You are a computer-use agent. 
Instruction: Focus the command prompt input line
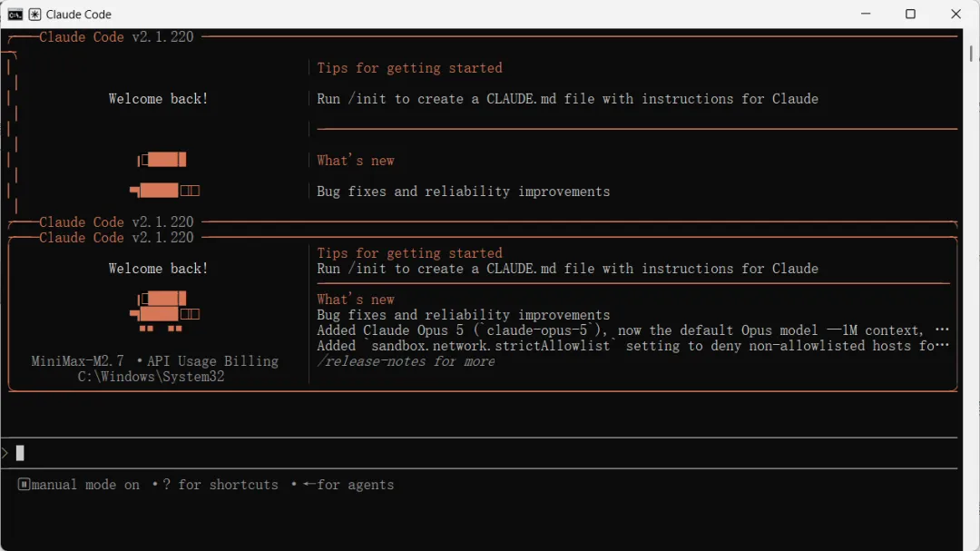(479, 453)
